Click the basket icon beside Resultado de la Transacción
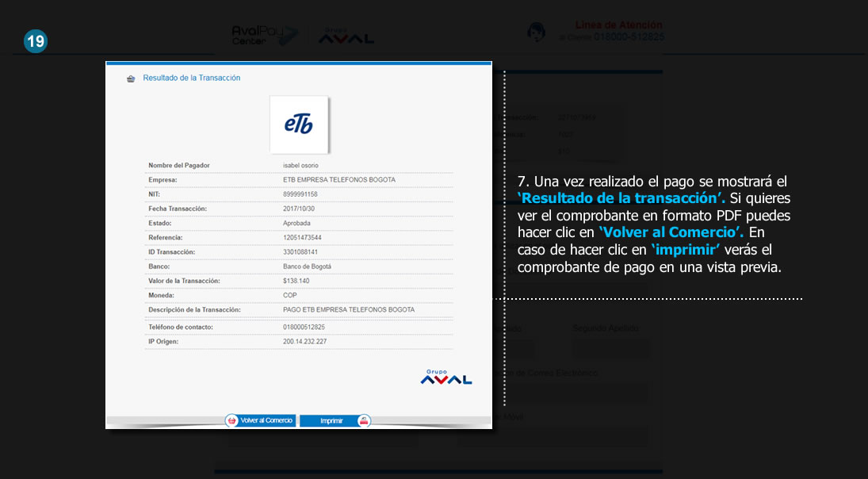This screenshot has height=479, width=868. (x=131, y=79)
